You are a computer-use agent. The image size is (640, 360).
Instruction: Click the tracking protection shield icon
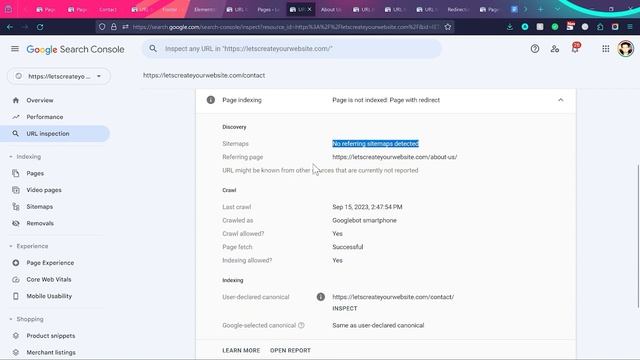[x=102, y=27]
